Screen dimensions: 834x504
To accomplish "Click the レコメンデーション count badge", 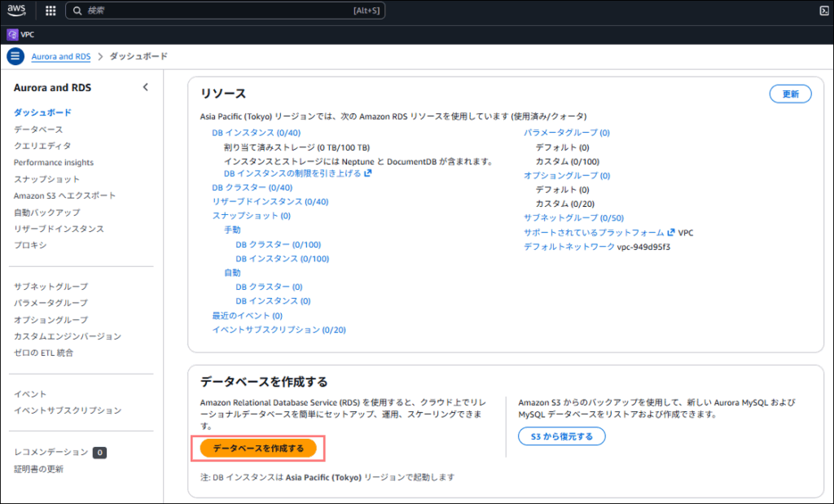I will (99, 453).
